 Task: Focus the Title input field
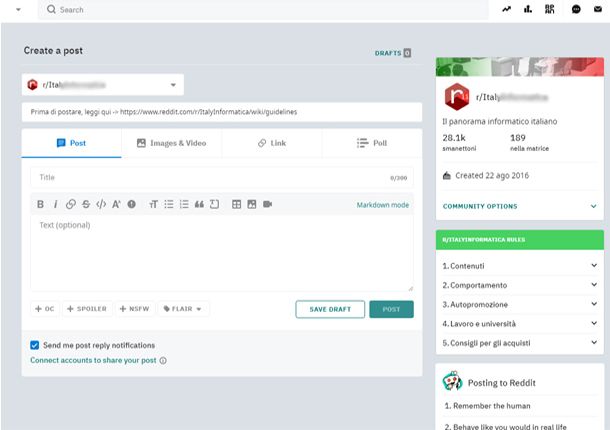pos(222,177)
